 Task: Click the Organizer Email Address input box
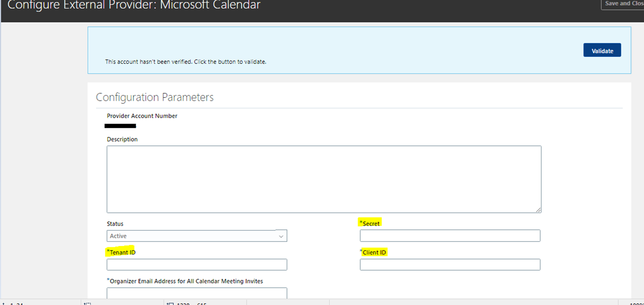click(196, 293)
